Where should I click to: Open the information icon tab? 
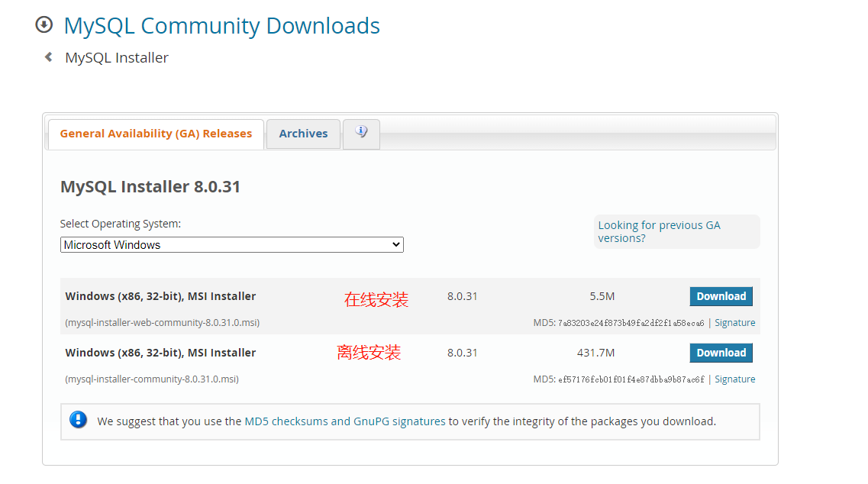(362, 134)
